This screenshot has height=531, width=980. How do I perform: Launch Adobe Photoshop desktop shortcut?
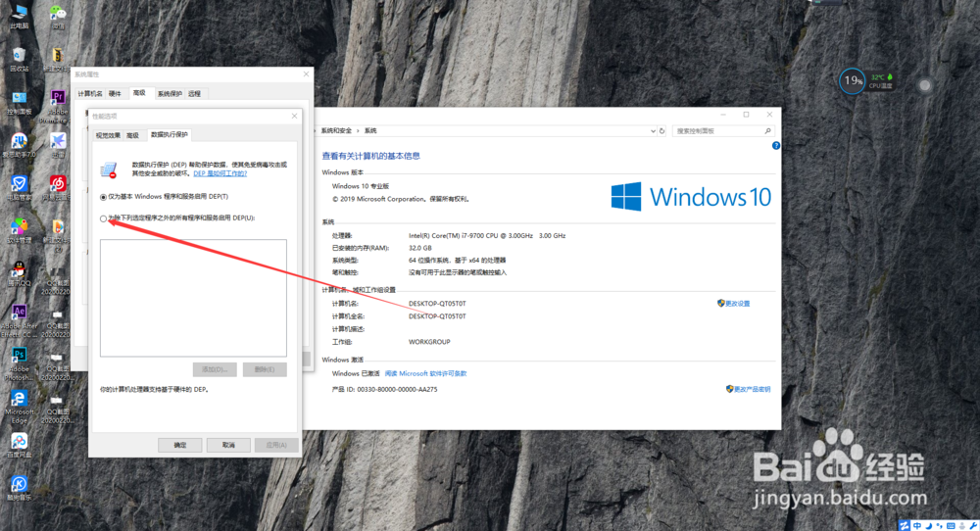(19, 363)
